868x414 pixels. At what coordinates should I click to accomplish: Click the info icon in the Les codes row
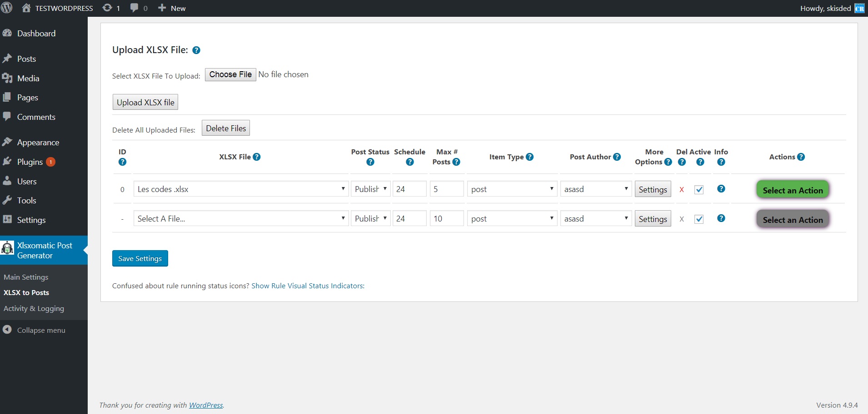(x=721, y=189)
